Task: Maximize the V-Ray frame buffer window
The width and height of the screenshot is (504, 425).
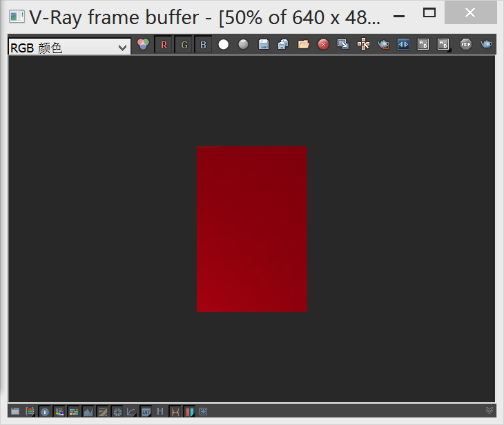Action: coord(429,13)
